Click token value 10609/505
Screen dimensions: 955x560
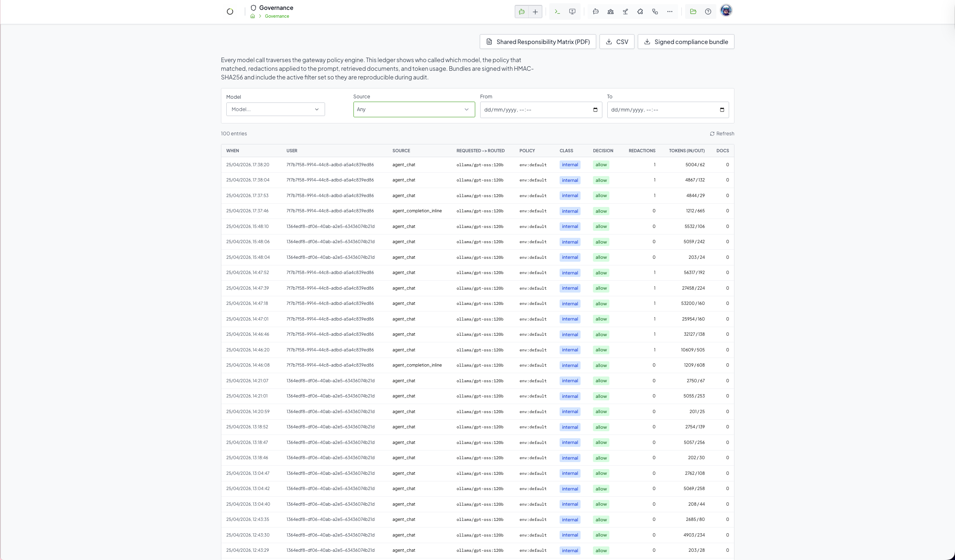coord(693,350)
